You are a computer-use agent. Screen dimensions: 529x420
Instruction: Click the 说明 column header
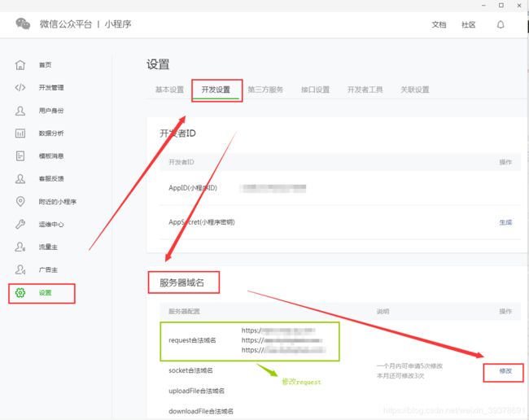pyautogui.click(x=383, y=312)
